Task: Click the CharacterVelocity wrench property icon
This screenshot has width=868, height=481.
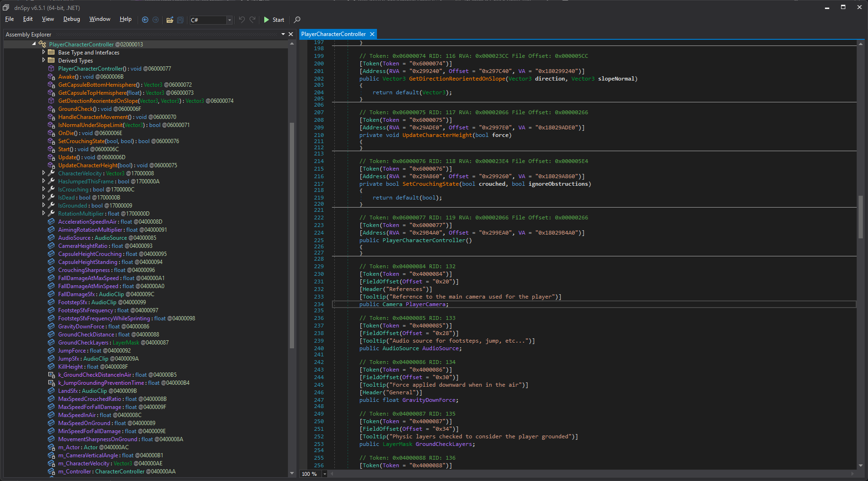Action: point(51,173)
